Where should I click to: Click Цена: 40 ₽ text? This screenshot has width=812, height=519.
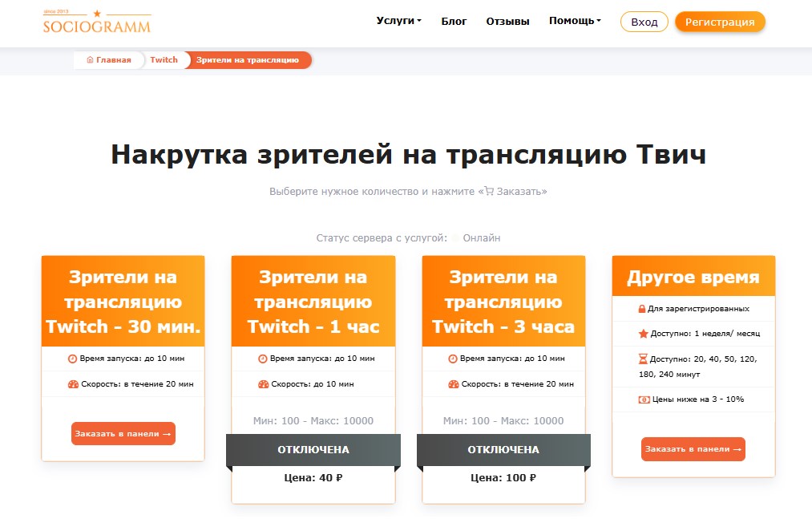(313, 477)
